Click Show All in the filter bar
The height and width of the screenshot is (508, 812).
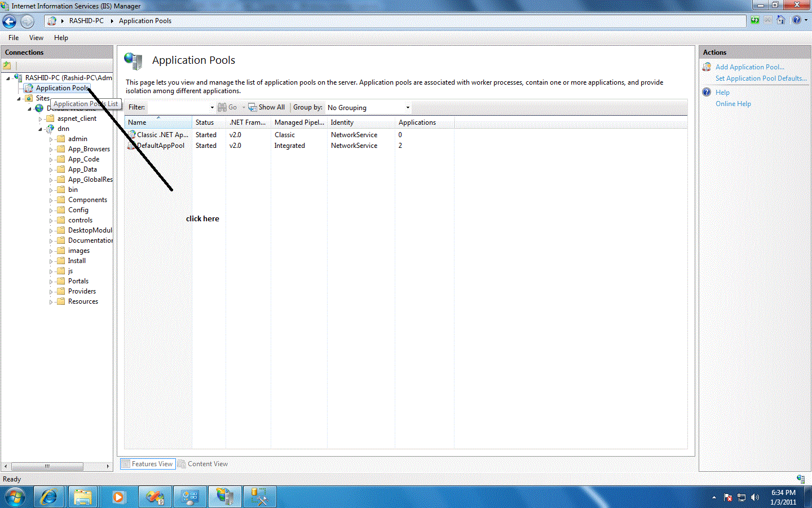click(x=267, y=107)
